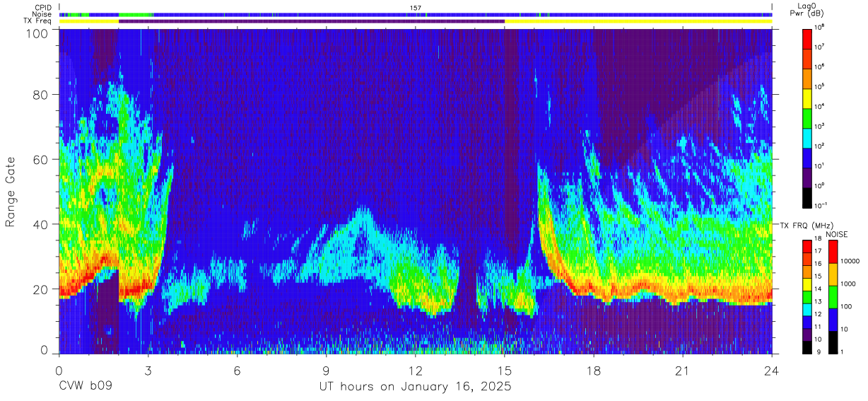Click the orange segment of the NOISE colorbar

pos(833,274)
